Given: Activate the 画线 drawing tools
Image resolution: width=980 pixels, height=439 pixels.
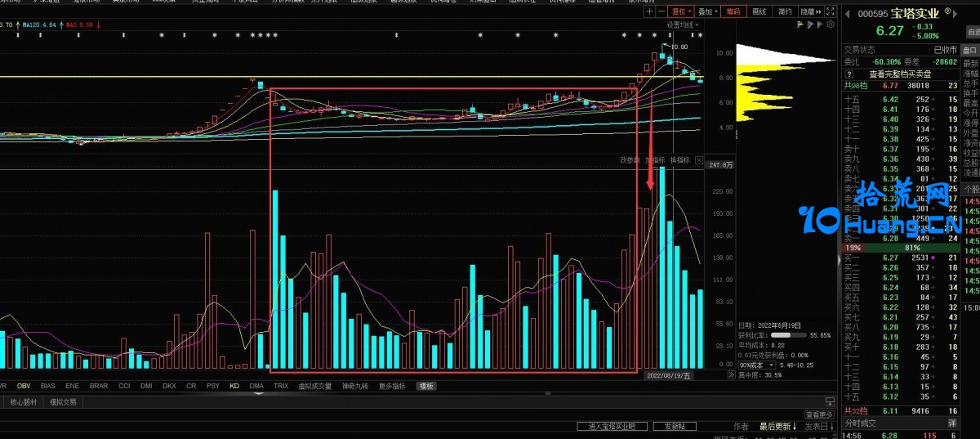Looking at the screenshot, I should point(759,11).
